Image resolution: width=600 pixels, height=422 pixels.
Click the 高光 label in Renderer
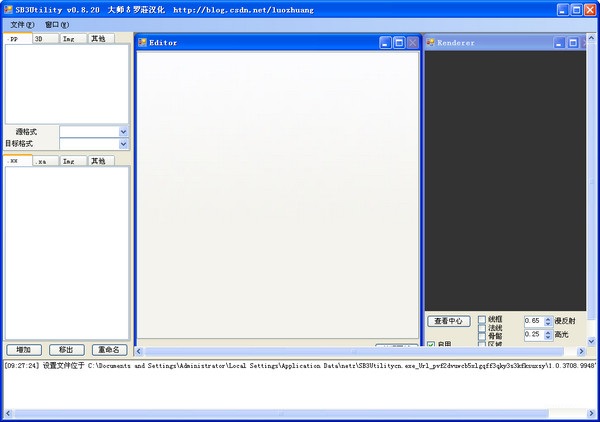561,334
